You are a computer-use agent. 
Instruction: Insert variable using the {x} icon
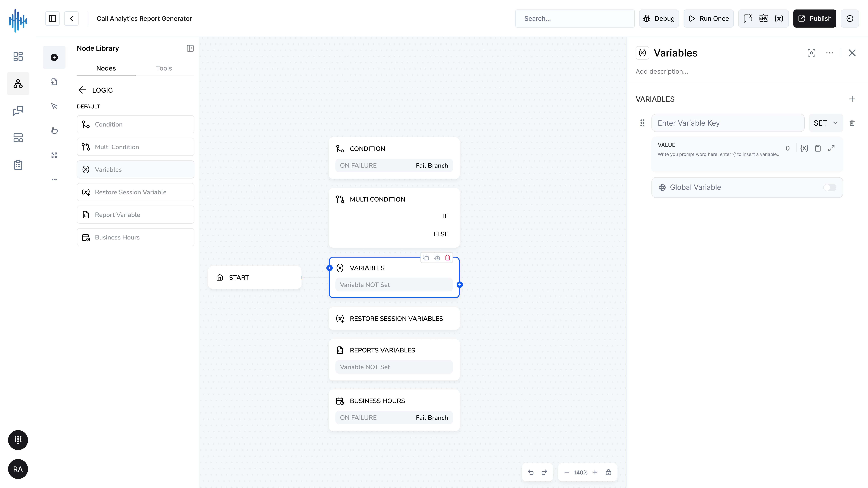pyautogui.click(x=804, y=148)
